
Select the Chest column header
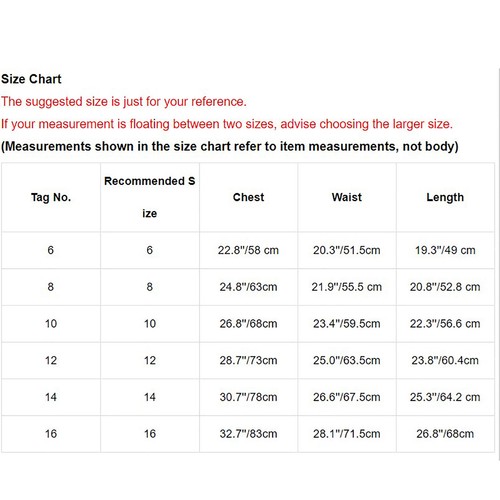tap(248, 197)
